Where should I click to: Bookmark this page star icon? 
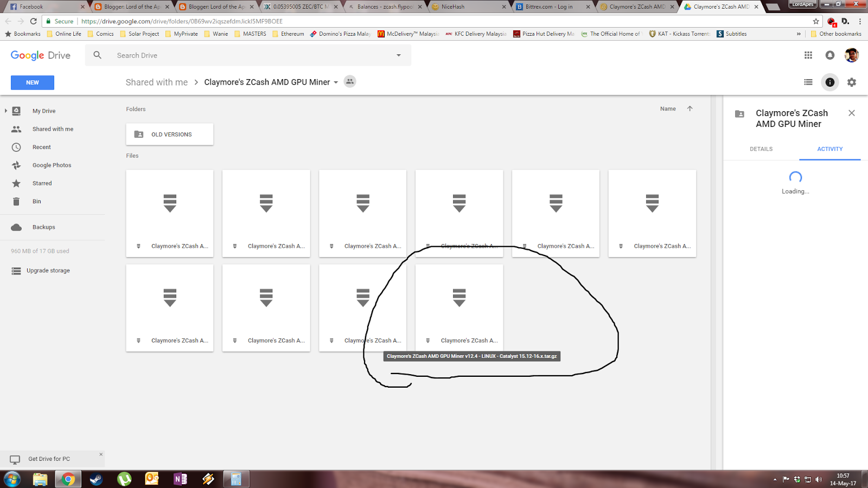pyautogui.click(x=816, y=21)
